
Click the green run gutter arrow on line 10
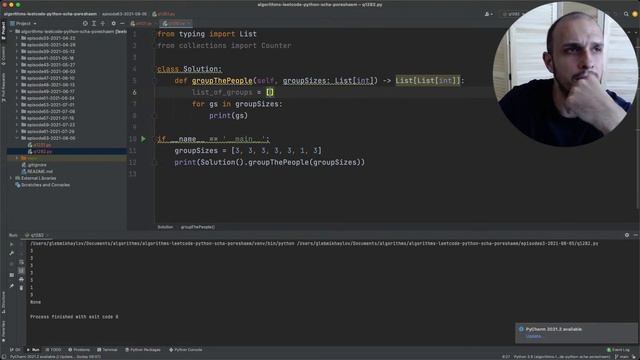tap(143, 139)
